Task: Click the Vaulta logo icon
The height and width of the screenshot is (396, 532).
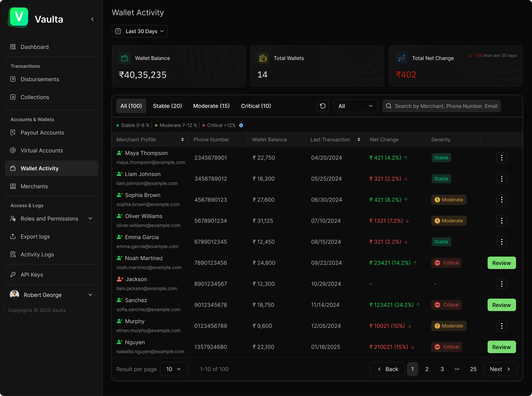Action: pos(19,17)
